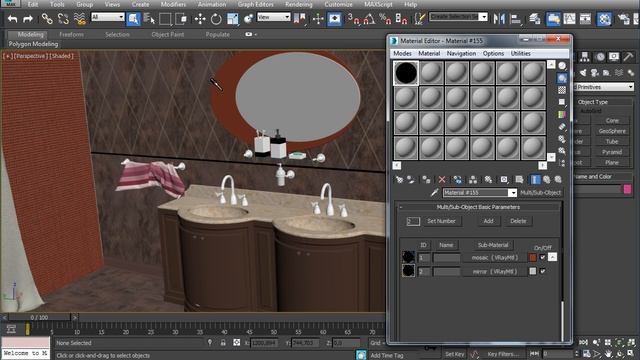This screenshot has height=360, width=640.
Task: Open Material Editor Utilities menu
Action: pyautogui.click(x=520, y=53)
